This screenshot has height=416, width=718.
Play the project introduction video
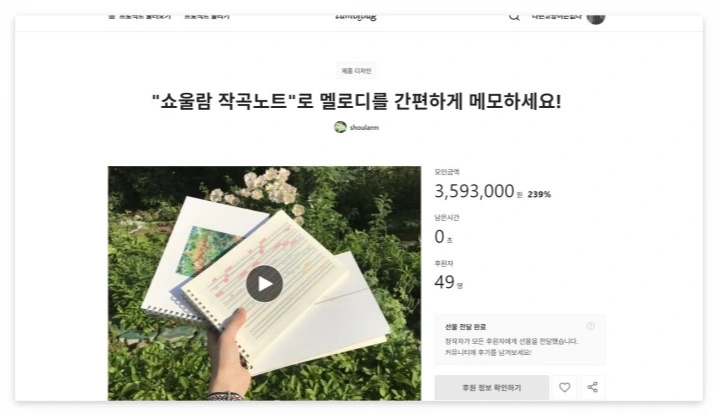tap(264, 284)
